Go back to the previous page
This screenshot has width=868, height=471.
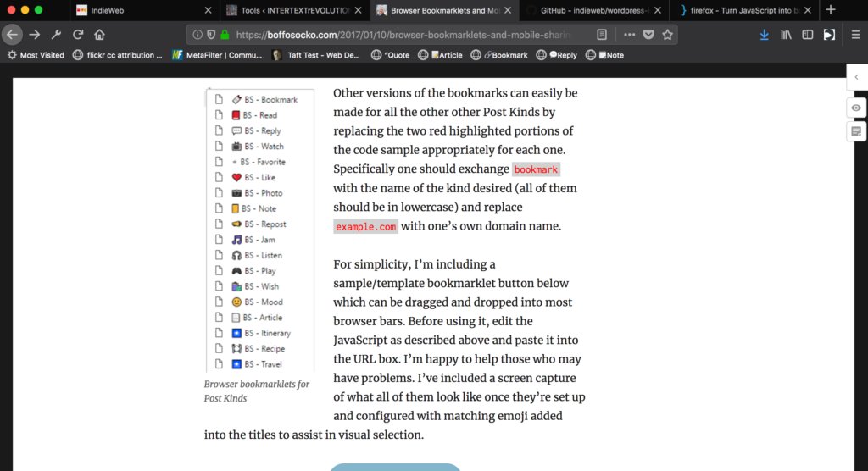tap(12, 35)
